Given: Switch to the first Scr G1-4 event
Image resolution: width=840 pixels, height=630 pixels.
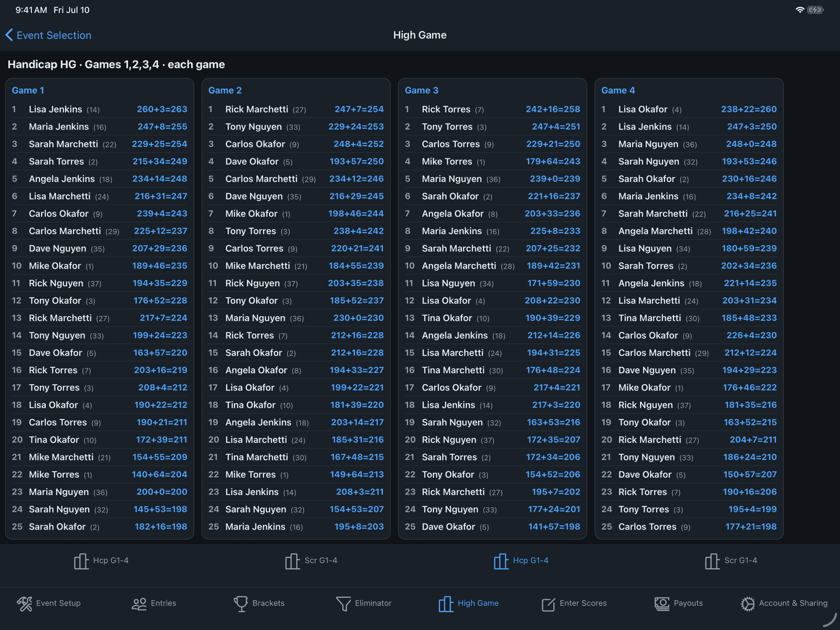Looking at the screenshot, I should (311, 561).
